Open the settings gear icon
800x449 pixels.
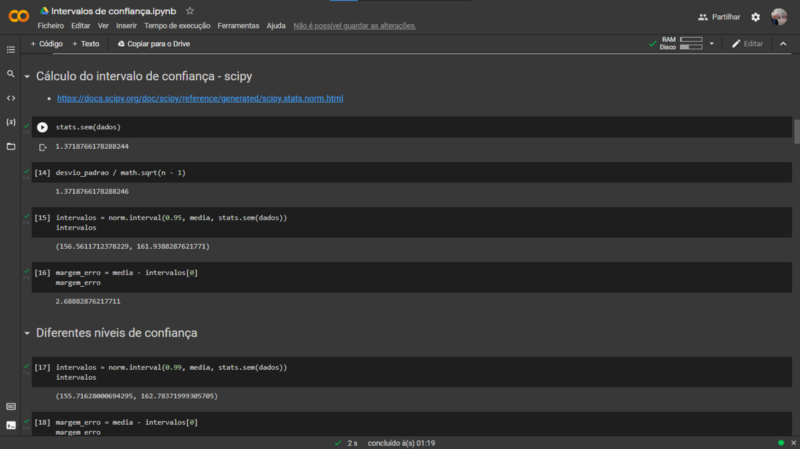click(756, 17)
